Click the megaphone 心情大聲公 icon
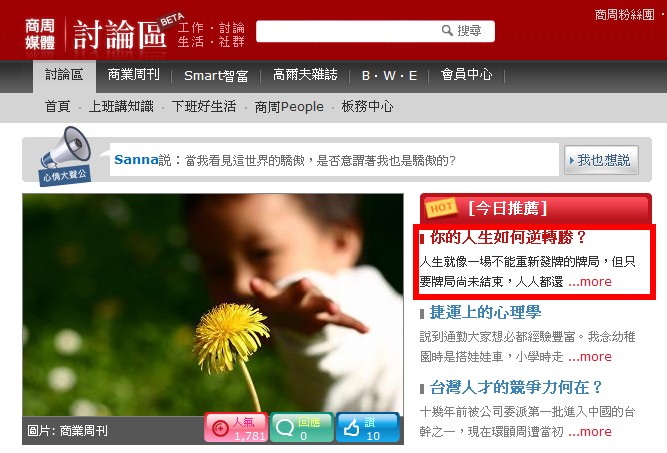Image resolution: width=667 pixels, height=453 pixels. tap(66, 156)
